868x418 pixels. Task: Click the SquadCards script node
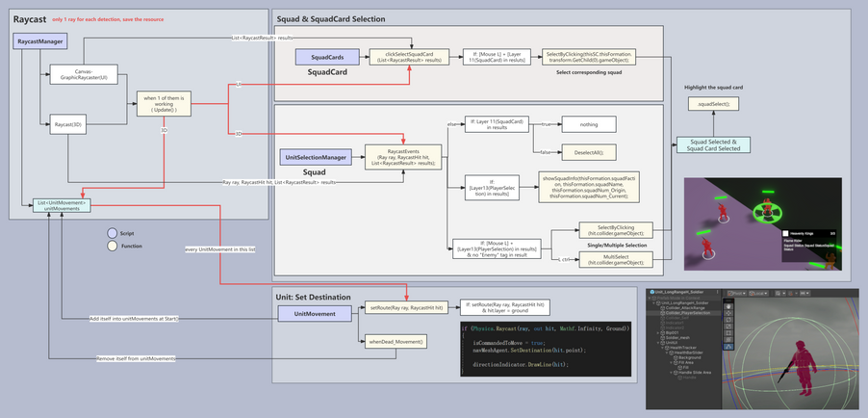pyautogui.click(x=327, y=57)
